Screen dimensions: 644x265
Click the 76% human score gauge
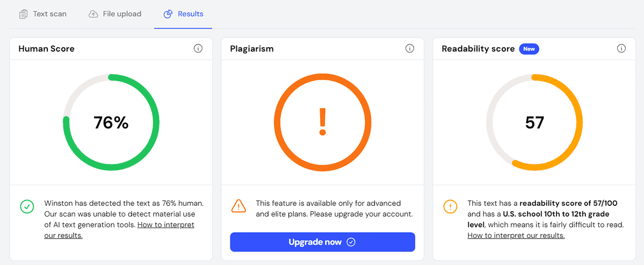click(111, 123)
